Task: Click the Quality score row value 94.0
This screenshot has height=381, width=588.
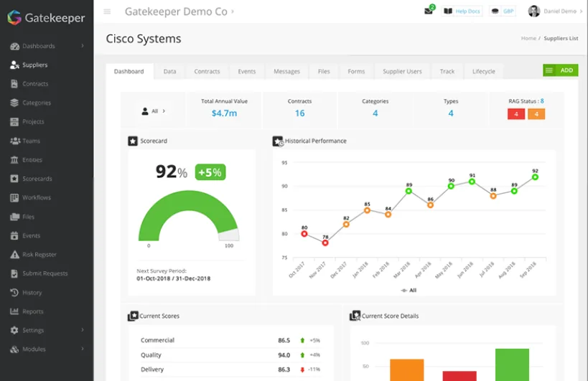Action: coord(284,355)
